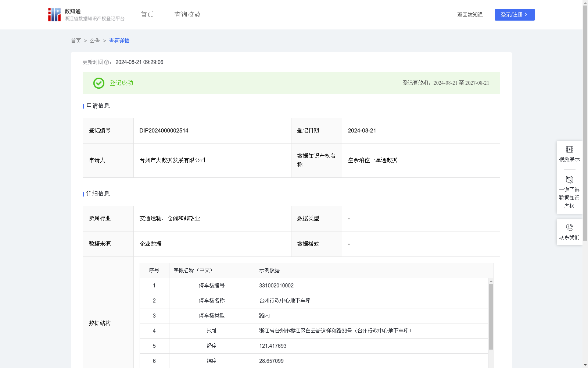The width and height of the screenshot is (588, 368).
Task: Click page scrollbar down arrow
Action: point(585,365)
